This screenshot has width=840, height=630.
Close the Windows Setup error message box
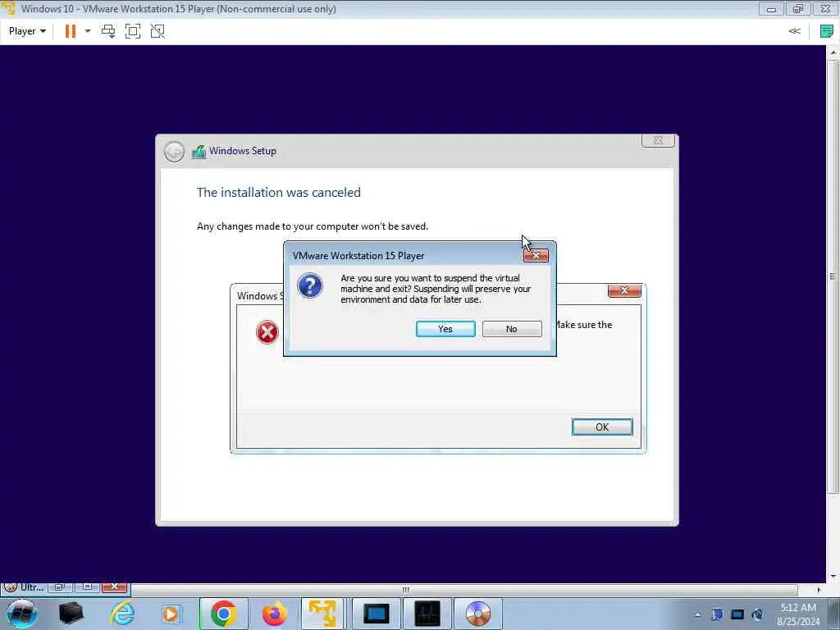[624, 290]
